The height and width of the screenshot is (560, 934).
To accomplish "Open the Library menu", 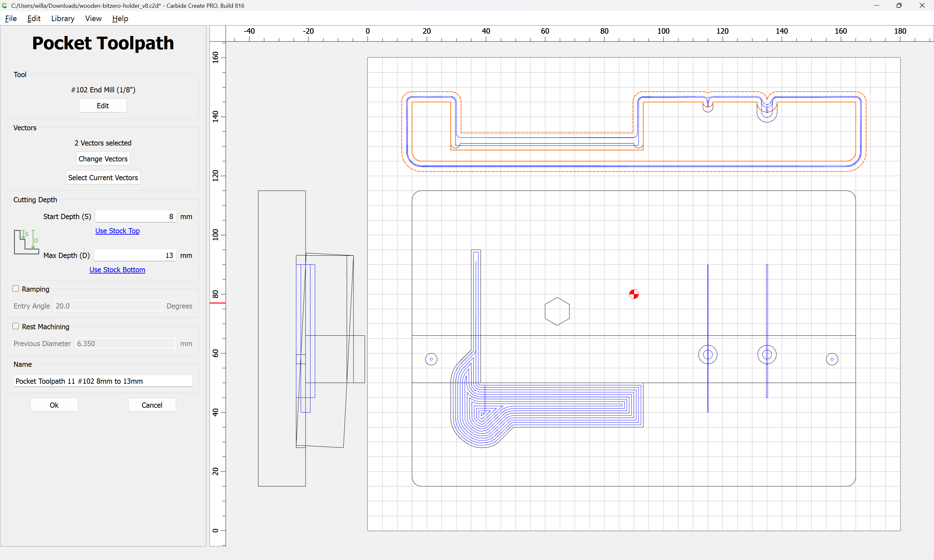I will click(x=63, y=18).
